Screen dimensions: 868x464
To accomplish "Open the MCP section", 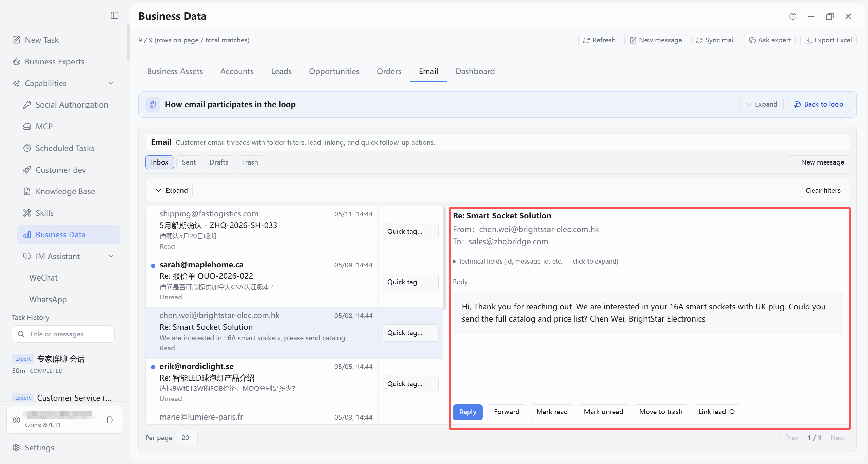I will pyautogui.click(x=38, y=127).
